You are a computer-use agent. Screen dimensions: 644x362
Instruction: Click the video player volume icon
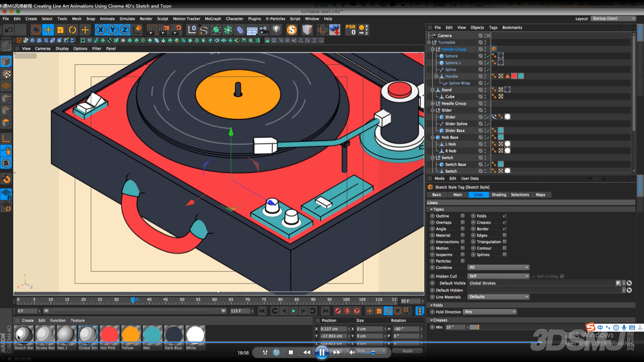[352, 353]
